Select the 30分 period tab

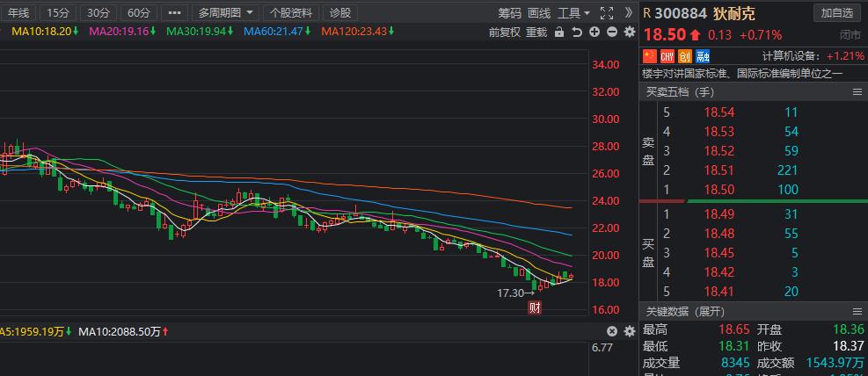(98, 12)
